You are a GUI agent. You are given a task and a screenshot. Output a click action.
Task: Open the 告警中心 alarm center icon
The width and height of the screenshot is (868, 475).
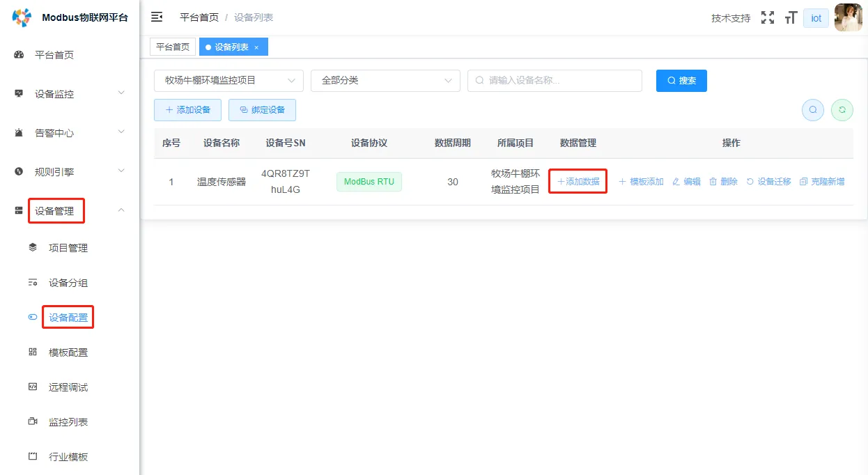[x=19, y=132]
